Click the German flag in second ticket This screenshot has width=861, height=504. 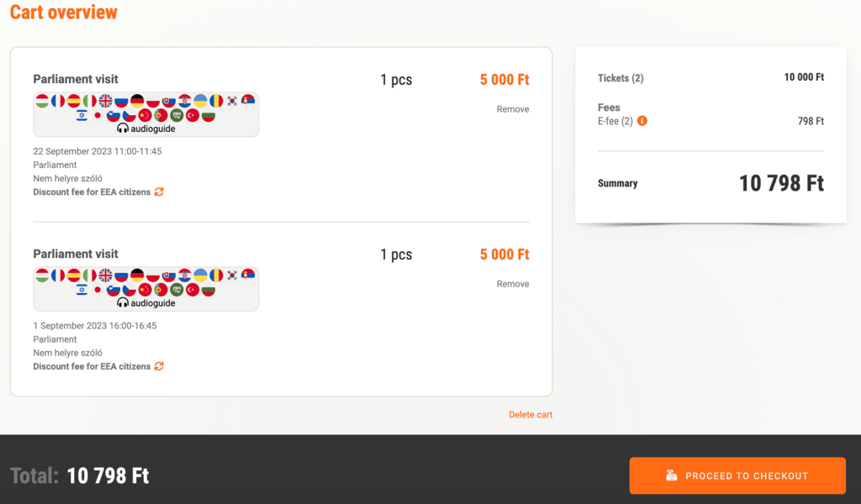click(x=137, y=276)
